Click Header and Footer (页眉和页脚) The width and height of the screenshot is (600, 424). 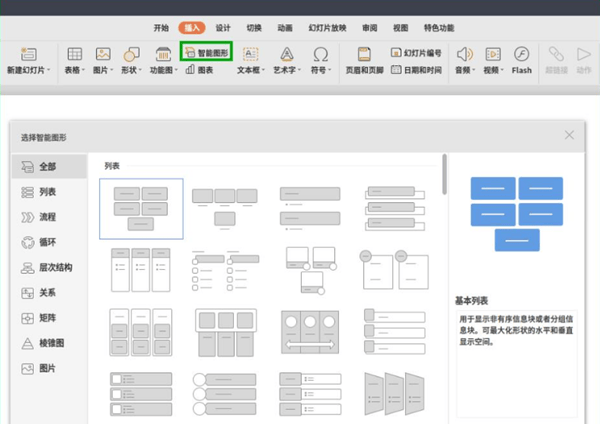pyautogui.click(x=364, y=60)
